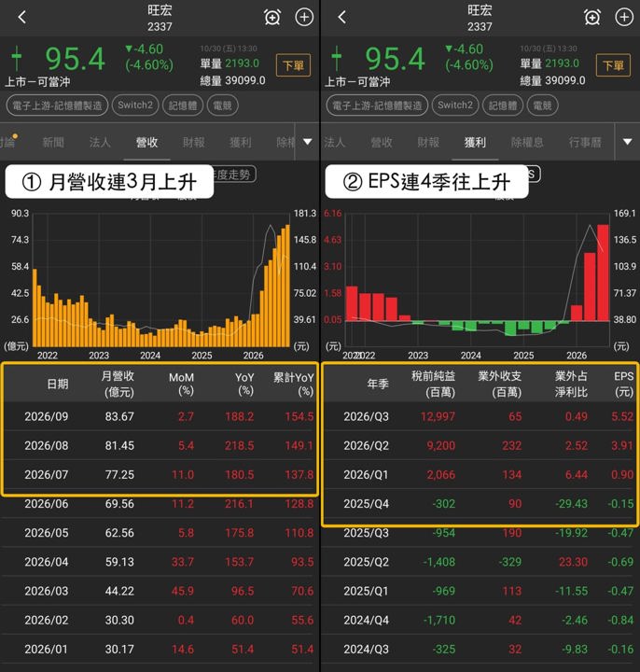Tap the MoM (%) column header
Viewport: 640px width, 672px height.
coord(181,384)
